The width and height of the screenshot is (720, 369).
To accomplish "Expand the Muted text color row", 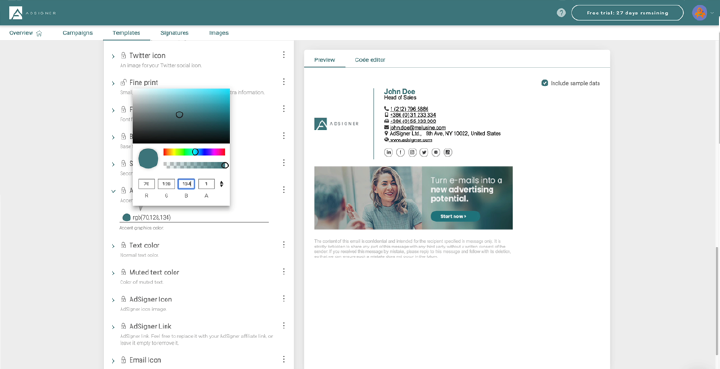I will pyautogui.click(x=113, y=274).
